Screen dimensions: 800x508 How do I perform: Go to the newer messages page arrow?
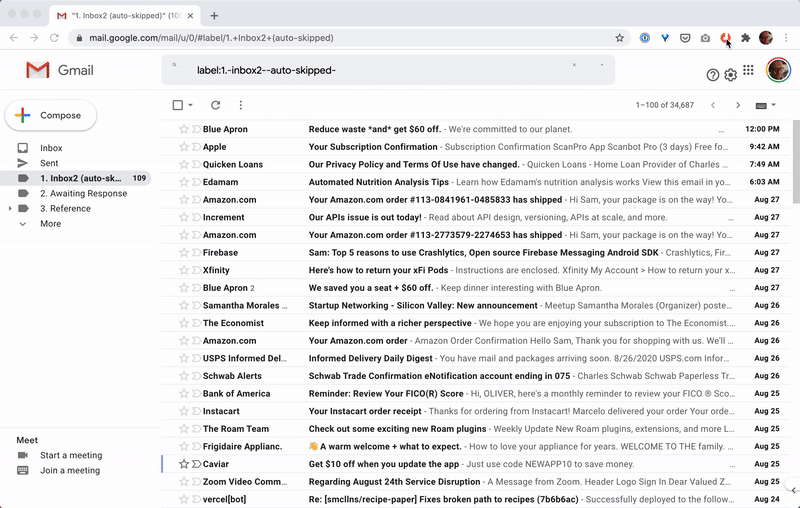pos(713,105)
